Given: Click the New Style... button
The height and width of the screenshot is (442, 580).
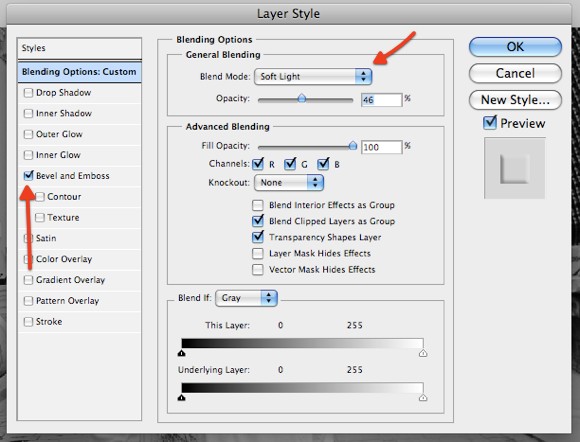Looking at the screenshot, I should 515,100.
